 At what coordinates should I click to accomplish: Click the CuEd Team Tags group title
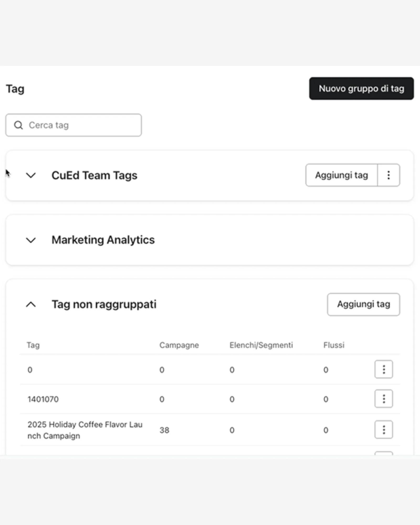pos(94,175)
